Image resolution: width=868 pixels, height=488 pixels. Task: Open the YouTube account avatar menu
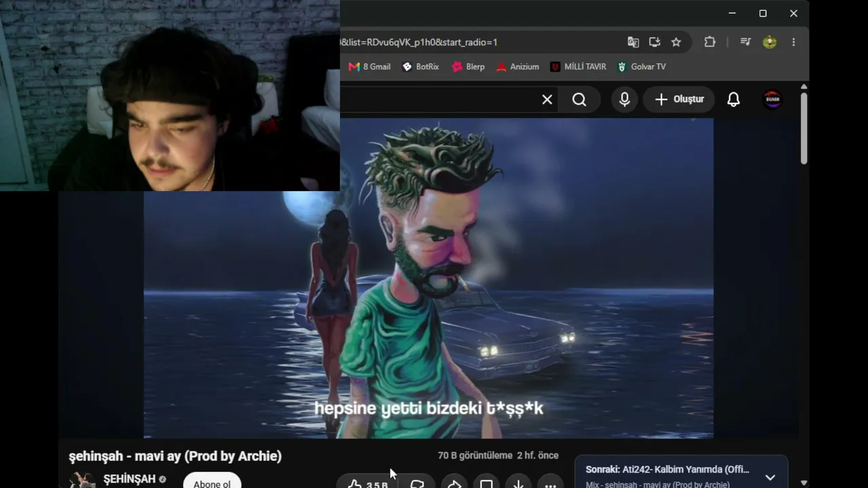(x=772, y=100)
